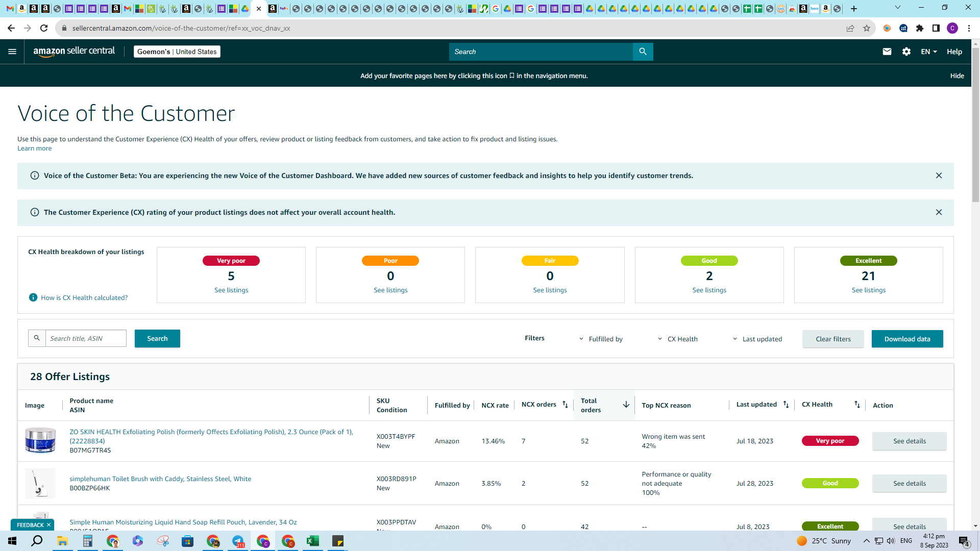Screen dimensions: 980x551
Task: Expand the Fulfilled by filter dropdown
Action: click(x=601, y=339)
